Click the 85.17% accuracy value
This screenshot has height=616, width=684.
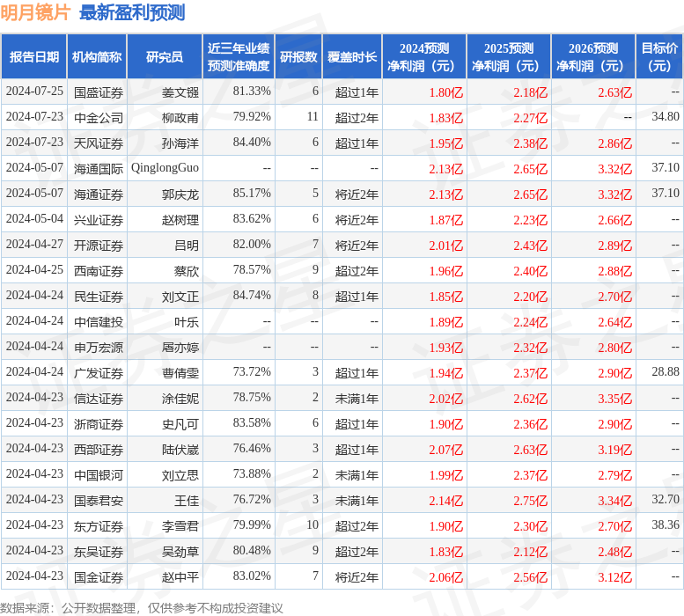[252, 193]
